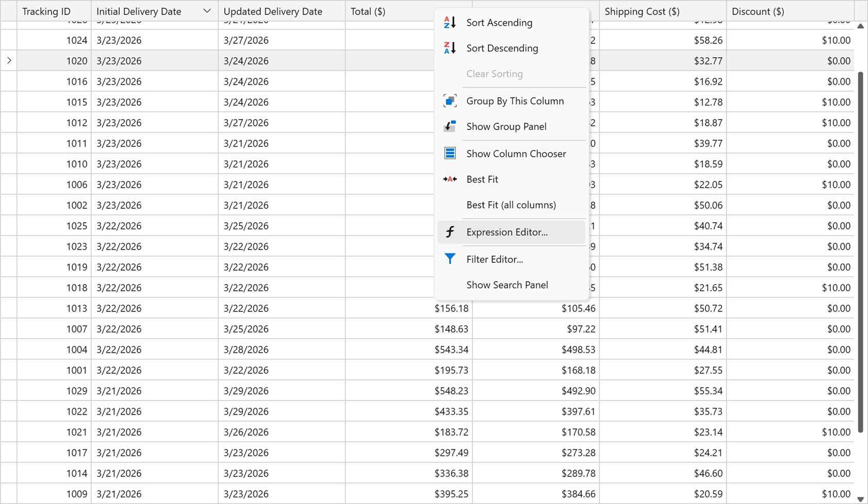Viewport: 868px width, 504px height.
Task: Click scrollbar up arrow
Action: point(860,26)
